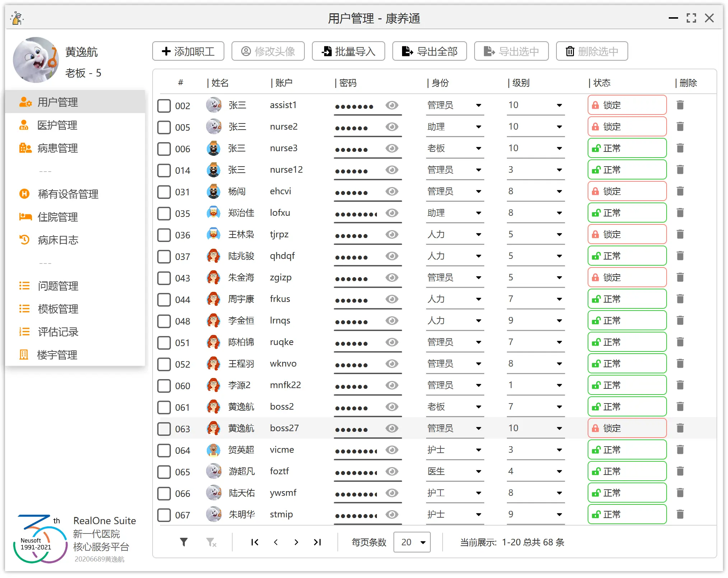Select checkbox for row 044
Viewport: 728px width, 578px height.
164,299
